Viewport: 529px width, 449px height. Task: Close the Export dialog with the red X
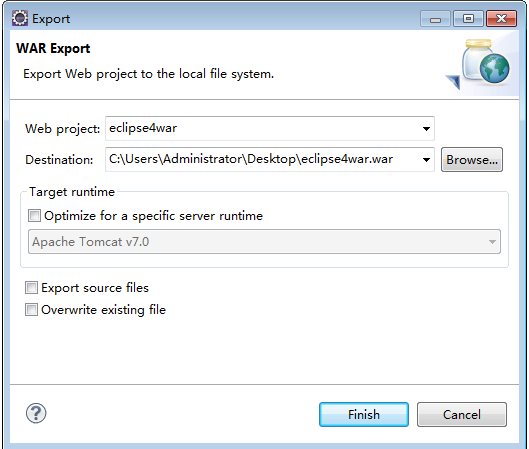tap(501, 19)
